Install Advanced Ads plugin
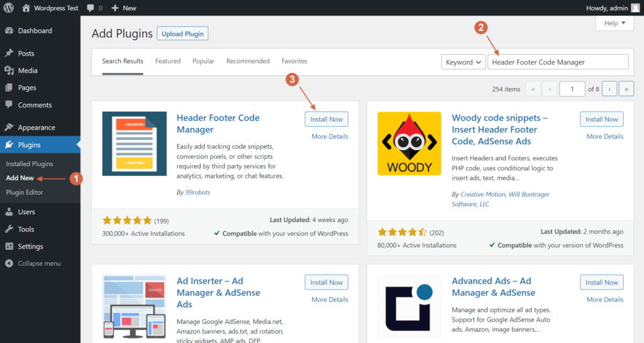 [601, 282]
